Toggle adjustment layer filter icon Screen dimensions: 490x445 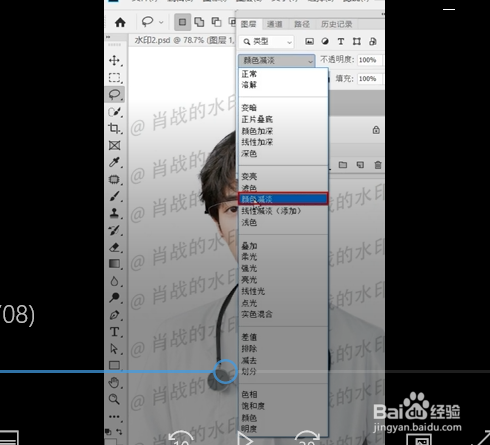pos(325,41)
